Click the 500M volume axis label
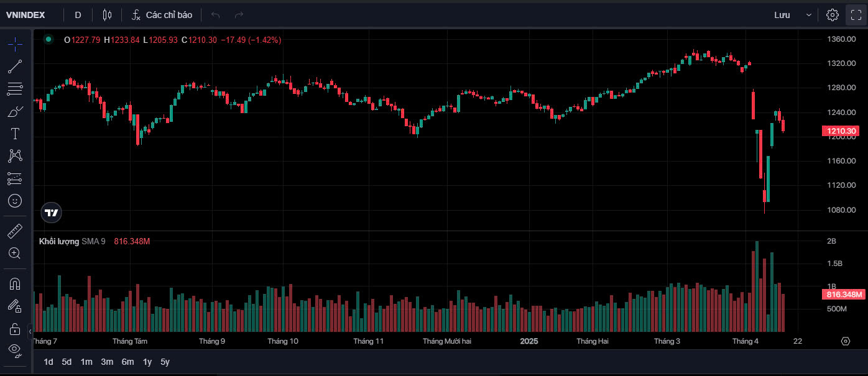868x376 pixels. tap(836, 309)
